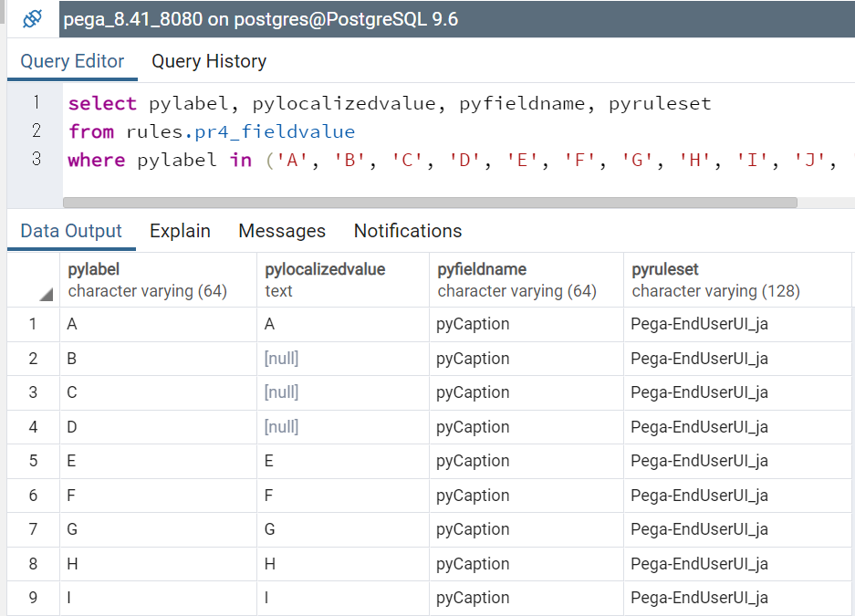Image resolution: width=855 pixels, height=616 pixels.
Task: Select result row number 2
Action: click(x=33, y=359)
